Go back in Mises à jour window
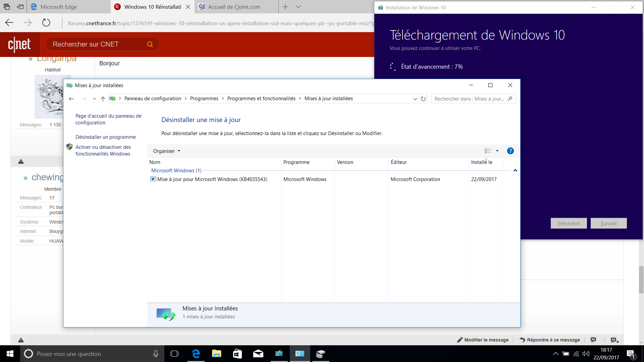This screenshot has width=644, height=362. click(x=71, y=99)
